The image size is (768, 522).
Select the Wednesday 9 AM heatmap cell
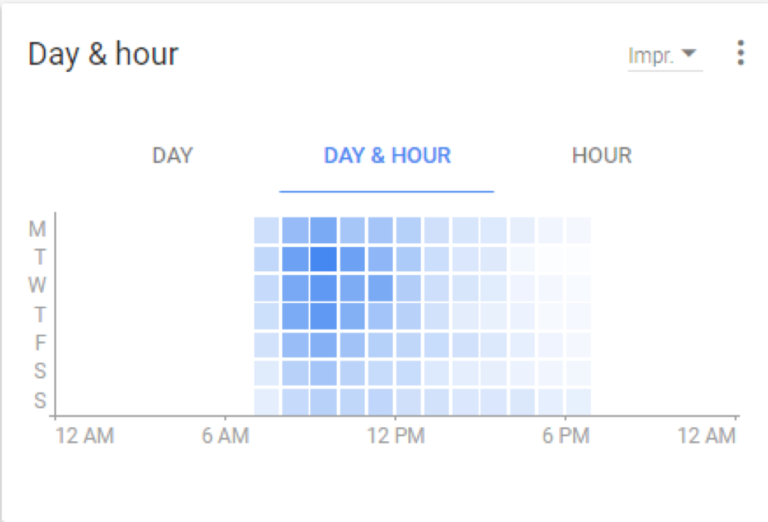[x=323, y=287]
